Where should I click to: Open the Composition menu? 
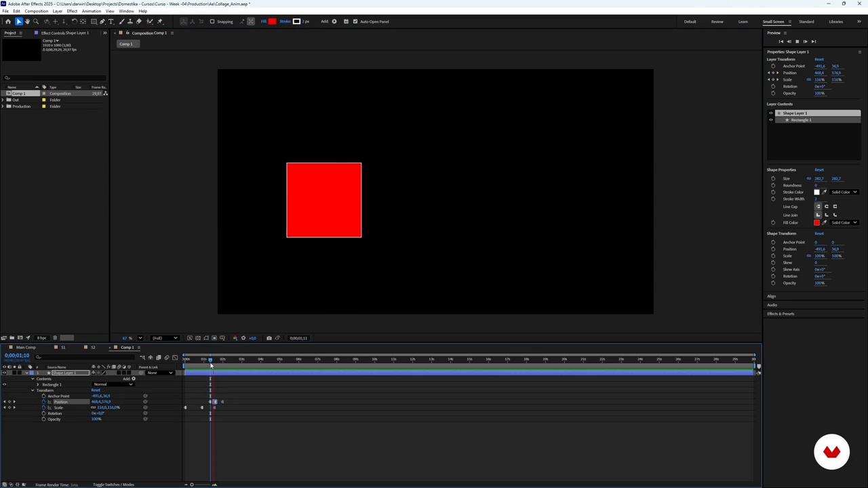(37, 11)
